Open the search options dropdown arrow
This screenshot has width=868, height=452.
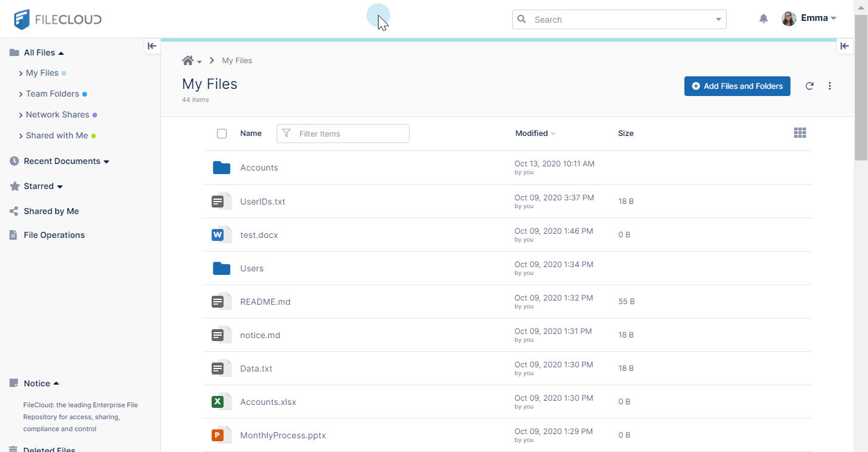(718, 20)
